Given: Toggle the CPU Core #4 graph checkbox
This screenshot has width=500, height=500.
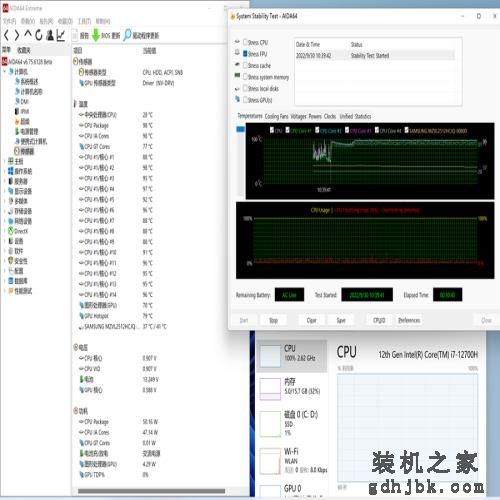Looking at the screenshot, I should click(377, 130).
